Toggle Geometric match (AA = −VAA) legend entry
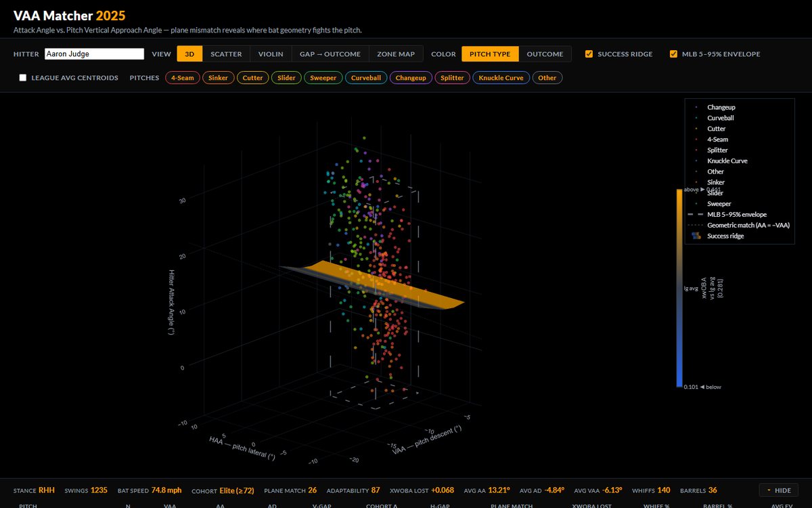This screenshot has width=812, height=508. pos(748,226)
